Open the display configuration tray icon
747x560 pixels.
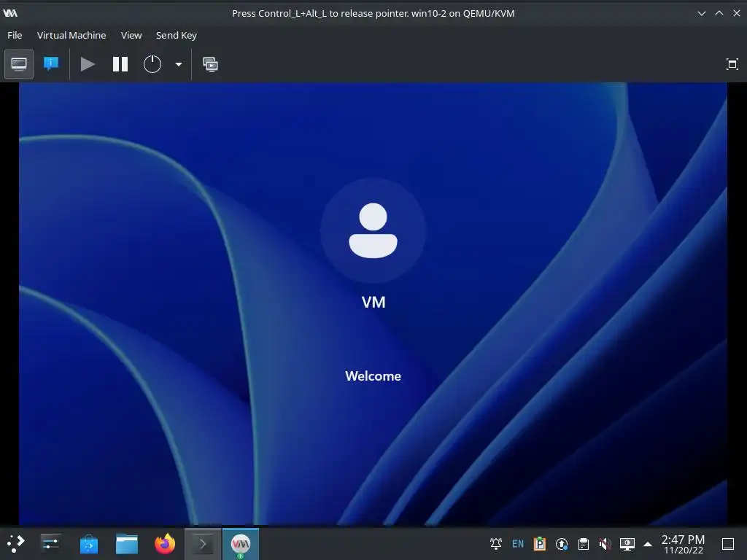coord(627,544)
